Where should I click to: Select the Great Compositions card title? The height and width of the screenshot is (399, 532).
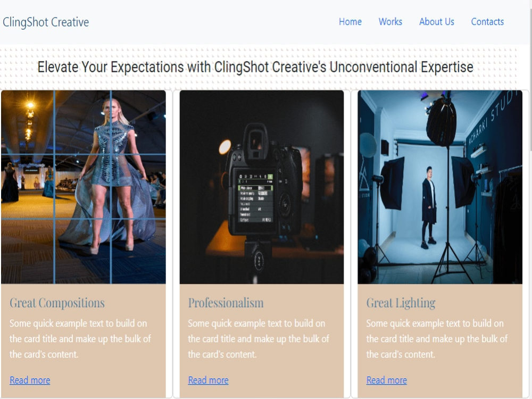(x=57, y=303)
